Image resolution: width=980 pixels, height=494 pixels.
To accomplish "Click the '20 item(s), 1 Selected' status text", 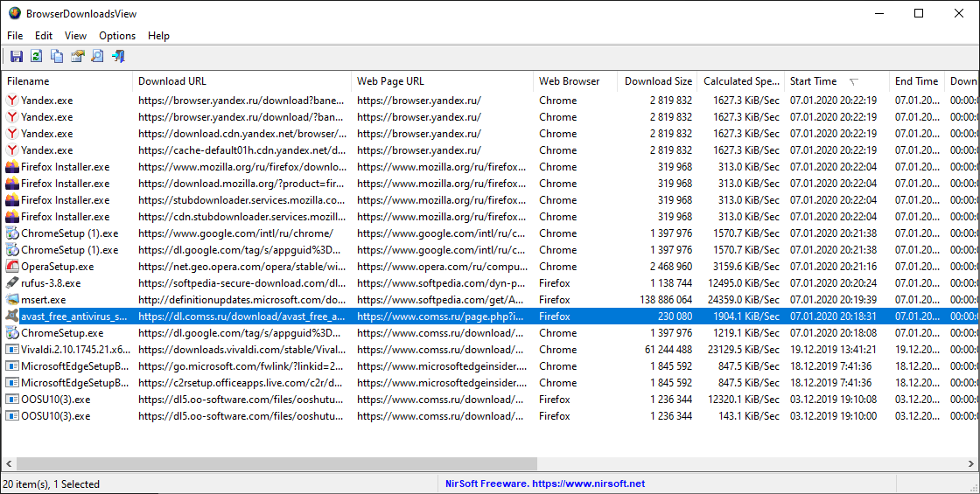I will click(x=52, y=484).
